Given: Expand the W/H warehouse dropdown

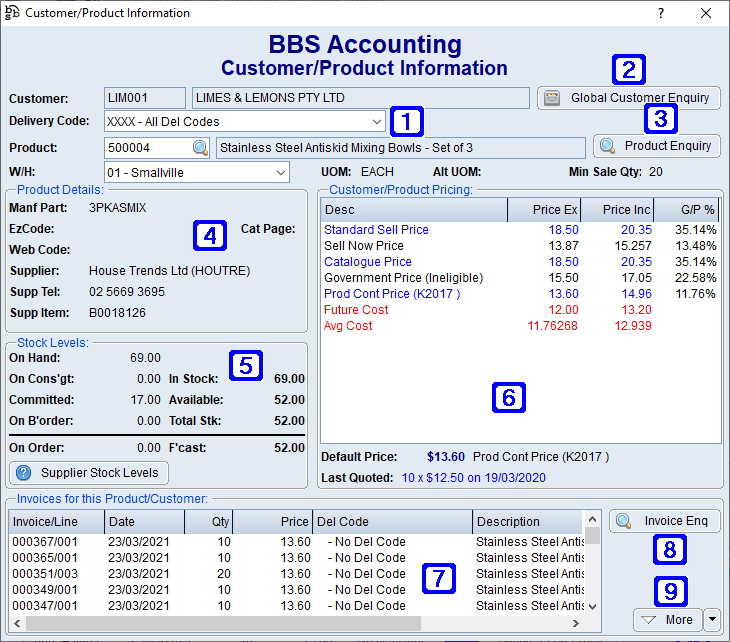Looking at the screenshot, I should pyautogui.click(x=279, y=172).
